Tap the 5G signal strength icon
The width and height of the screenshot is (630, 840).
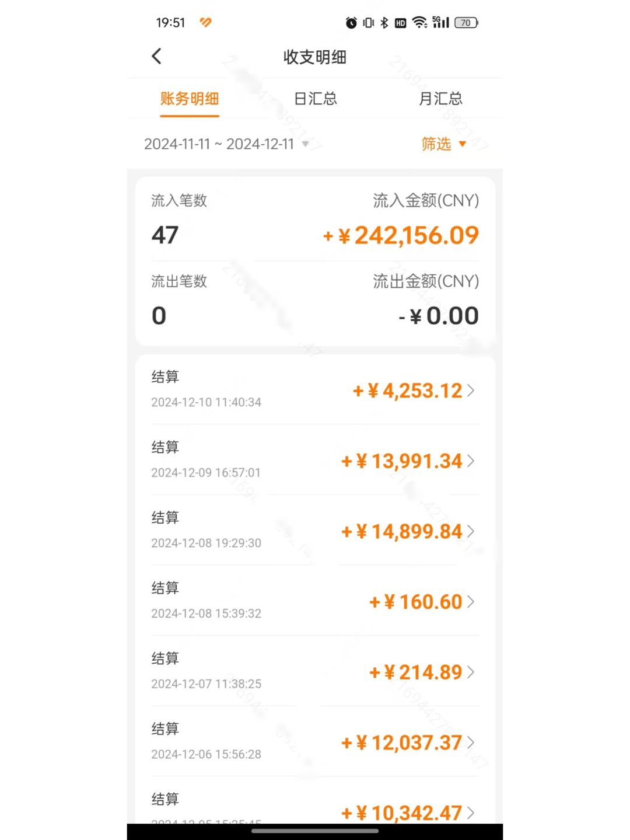coord(441,22)
